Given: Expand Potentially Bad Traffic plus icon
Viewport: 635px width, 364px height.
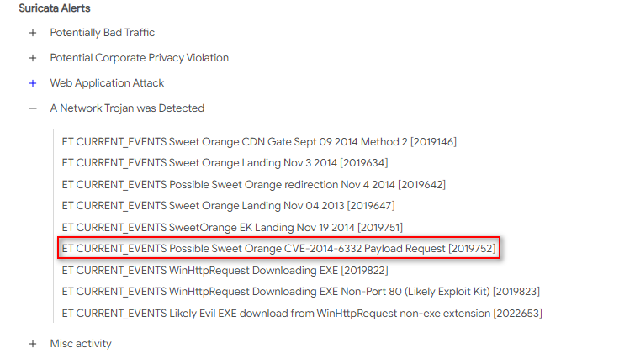Looking at the screenshot, I should pos(33,33).
